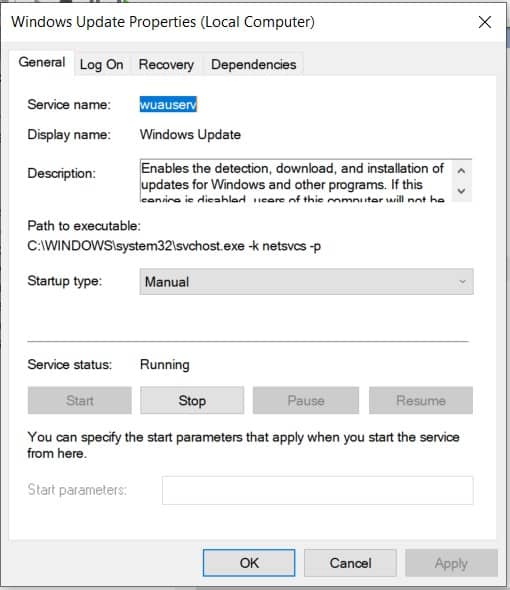Click the Resume service button

point(421,400)
